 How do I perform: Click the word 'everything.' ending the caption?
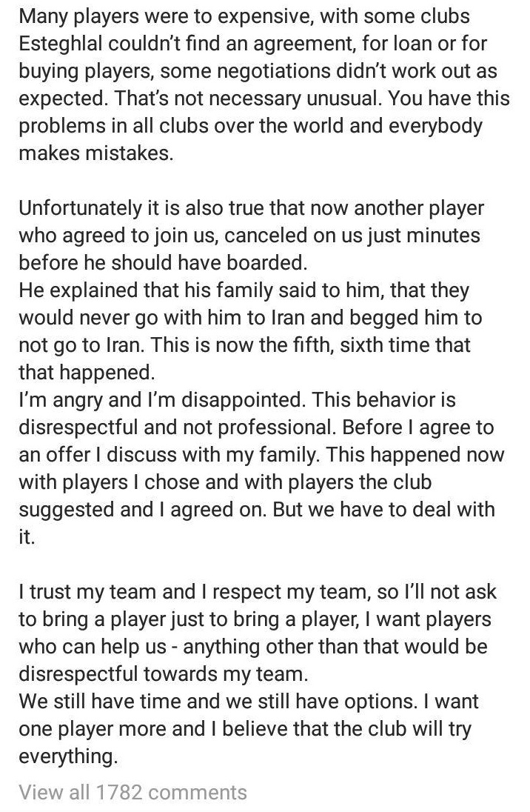tap(68, 756)
